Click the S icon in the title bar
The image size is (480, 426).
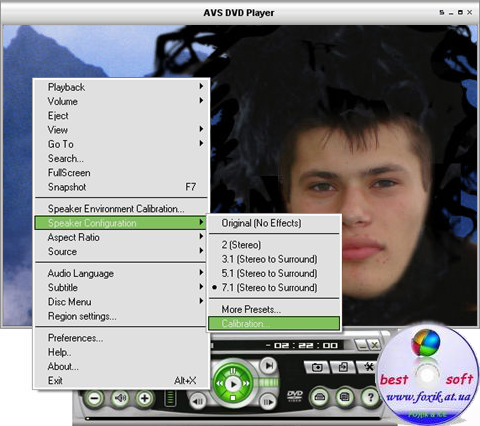tap(442, 12)
